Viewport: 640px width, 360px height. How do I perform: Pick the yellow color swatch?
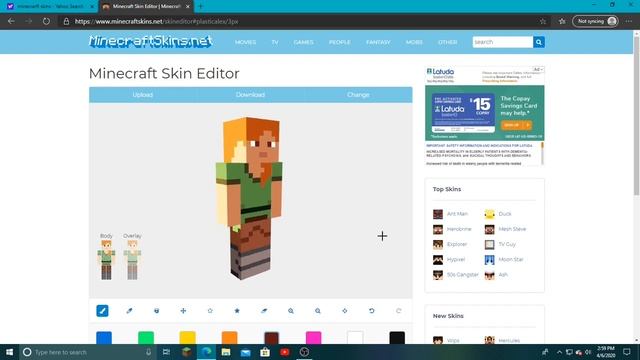coord(188,338)
